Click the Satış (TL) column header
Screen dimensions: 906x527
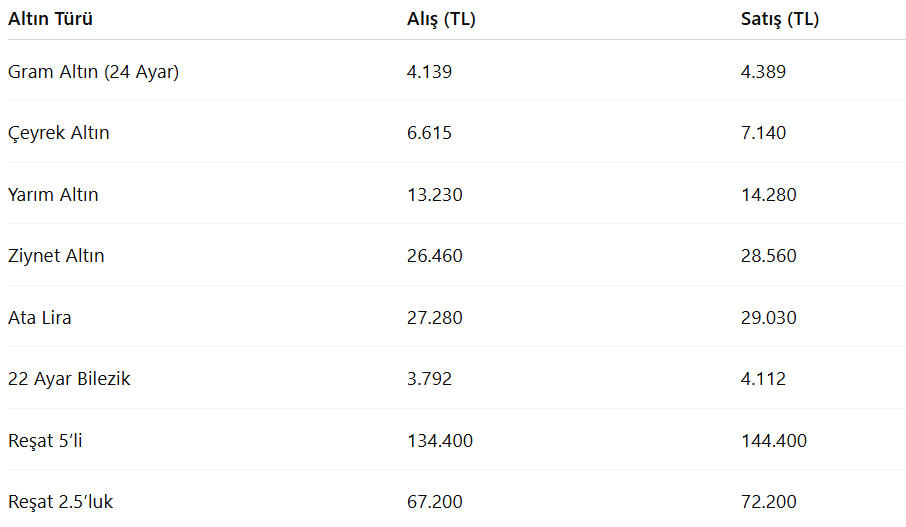coord(779,19)
